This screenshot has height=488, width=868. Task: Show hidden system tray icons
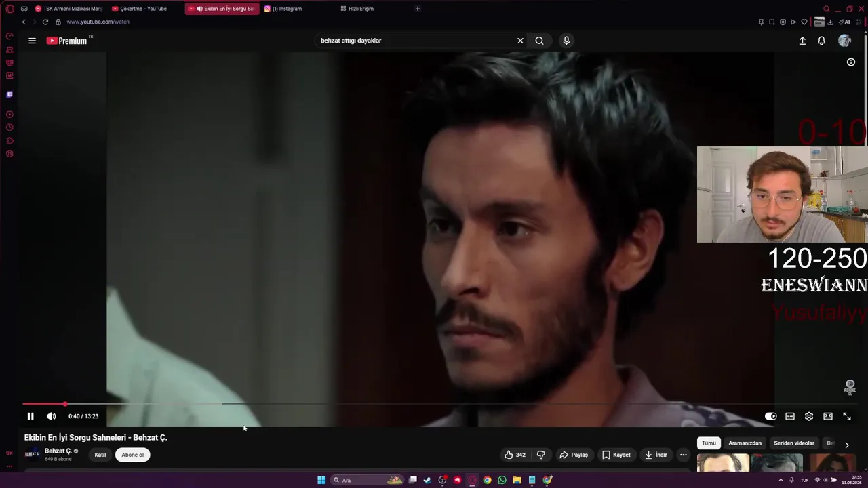pyautogui.click(x=781, y=480)
